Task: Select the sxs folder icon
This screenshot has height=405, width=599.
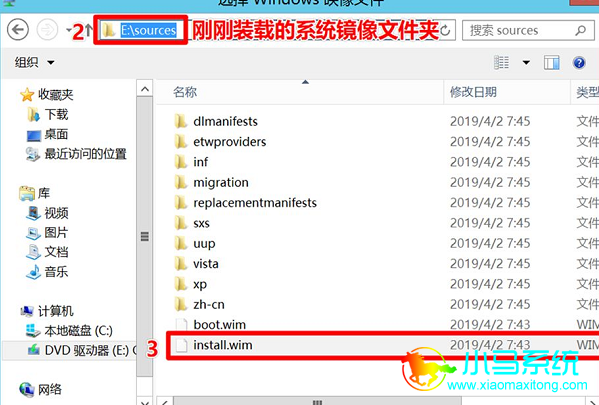Action: (x=181, y=223)
